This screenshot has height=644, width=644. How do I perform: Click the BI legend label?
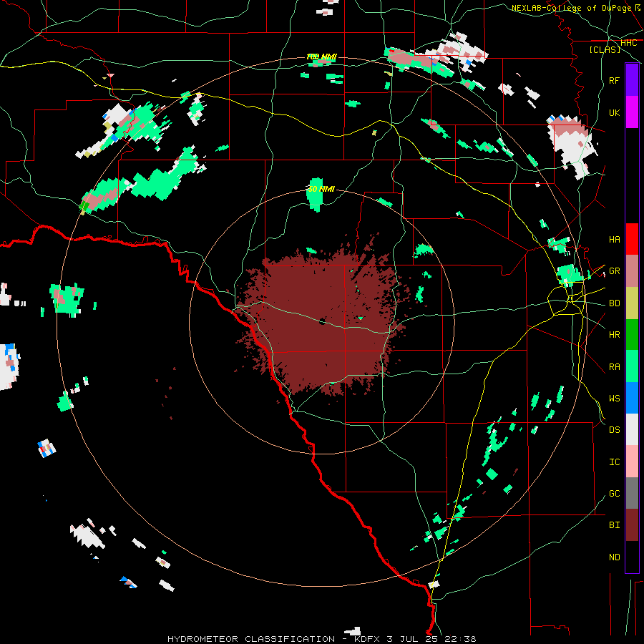pyautogui.click(x=615, y=525)
